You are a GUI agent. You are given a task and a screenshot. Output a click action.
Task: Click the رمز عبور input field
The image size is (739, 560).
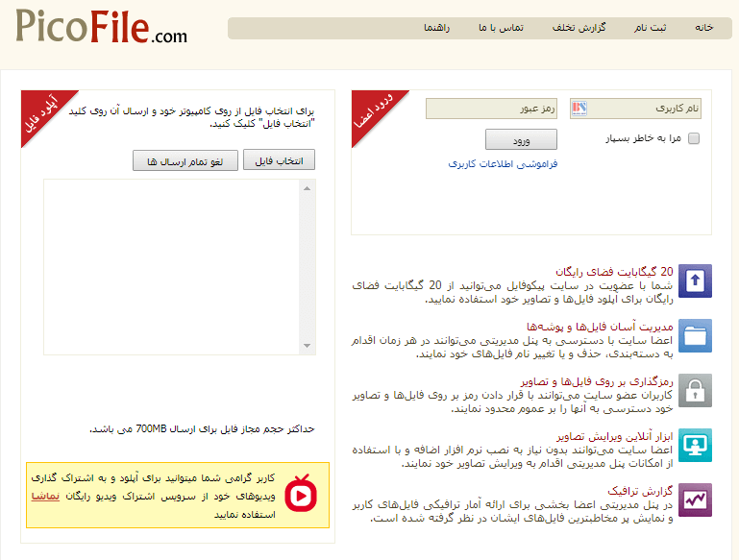click(x=491, y=109)
